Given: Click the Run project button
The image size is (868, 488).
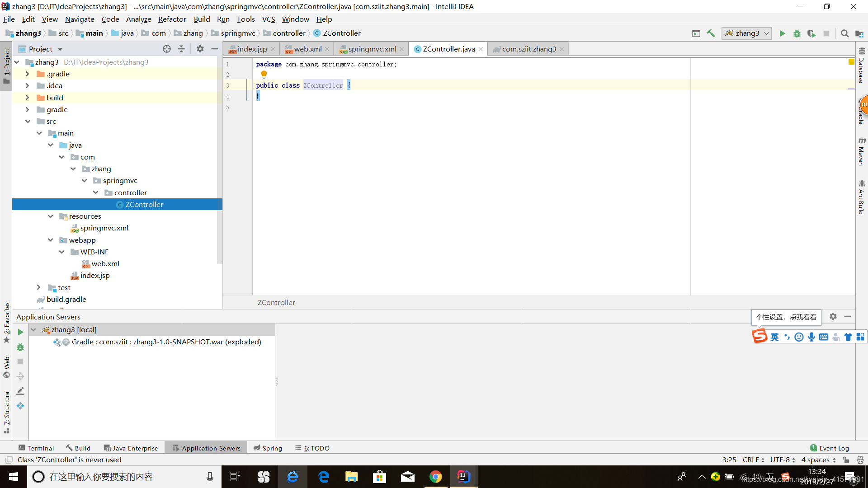Looking at the screenshot, I should tap(782, 33).
